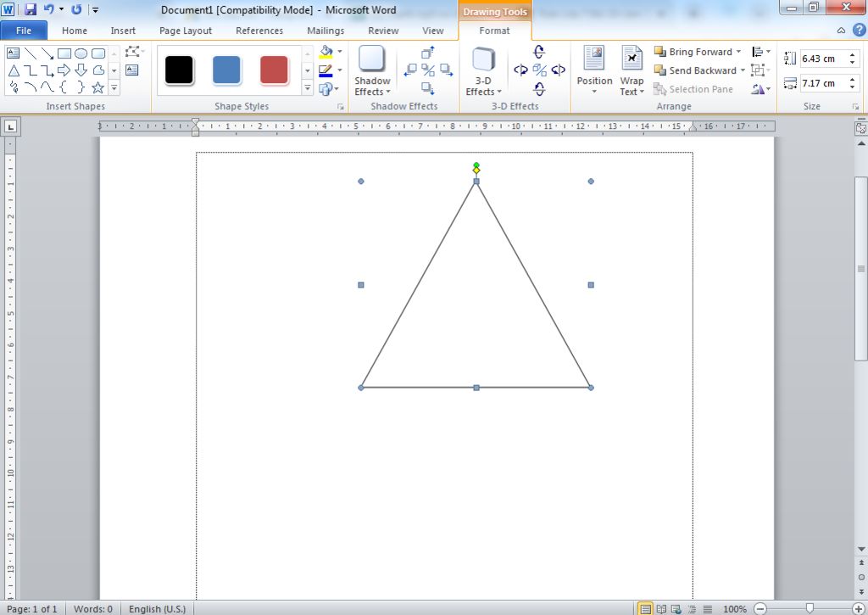
Task: Toggle shadow on/off in Shadow Effects
Action: (x=428, y=70)
